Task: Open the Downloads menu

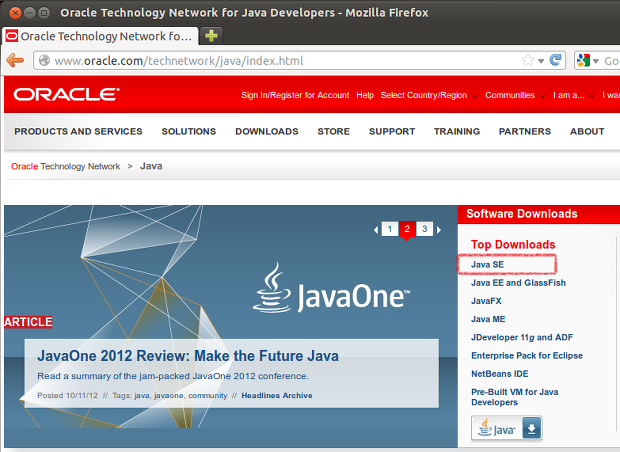Action: (267, 131)
